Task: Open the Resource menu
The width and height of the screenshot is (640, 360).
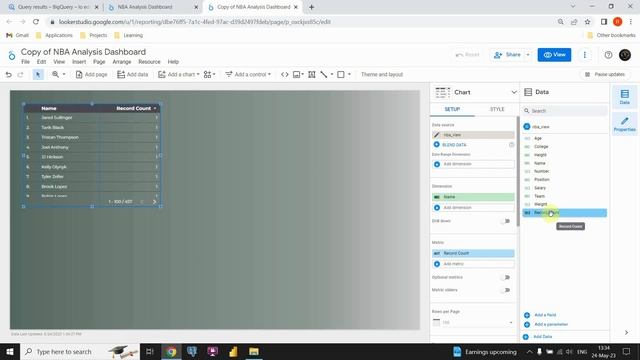Action: pos(149,62)
